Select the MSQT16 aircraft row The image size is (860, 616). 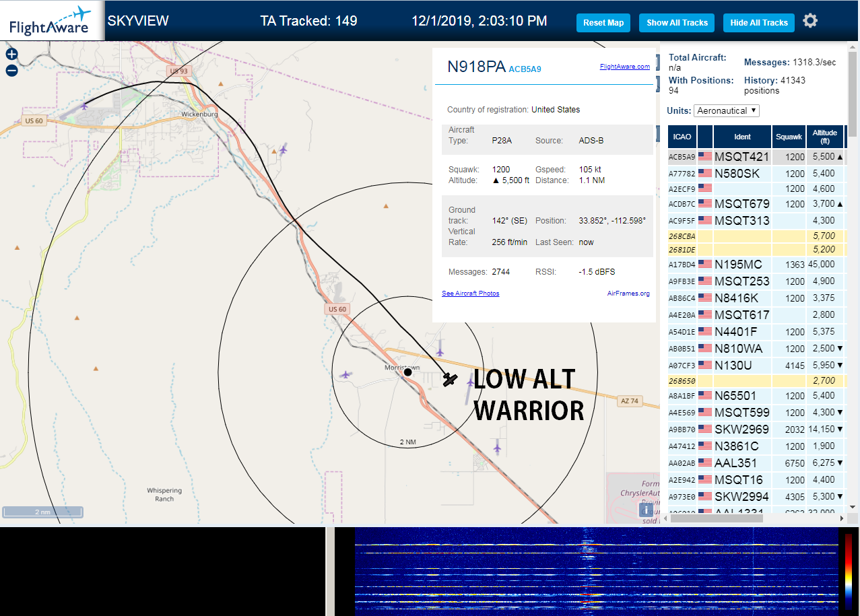click(756, 480)
